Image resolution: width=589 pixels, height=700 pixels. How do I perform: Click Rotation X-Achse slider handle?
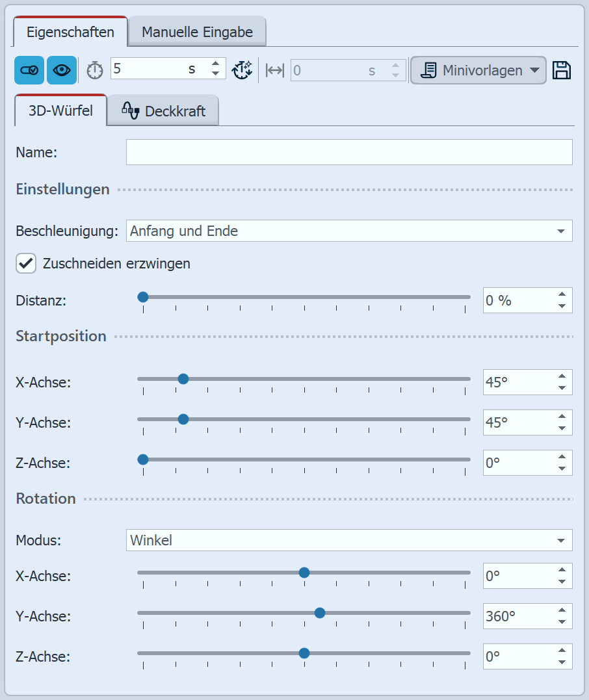tap(304, 573)
